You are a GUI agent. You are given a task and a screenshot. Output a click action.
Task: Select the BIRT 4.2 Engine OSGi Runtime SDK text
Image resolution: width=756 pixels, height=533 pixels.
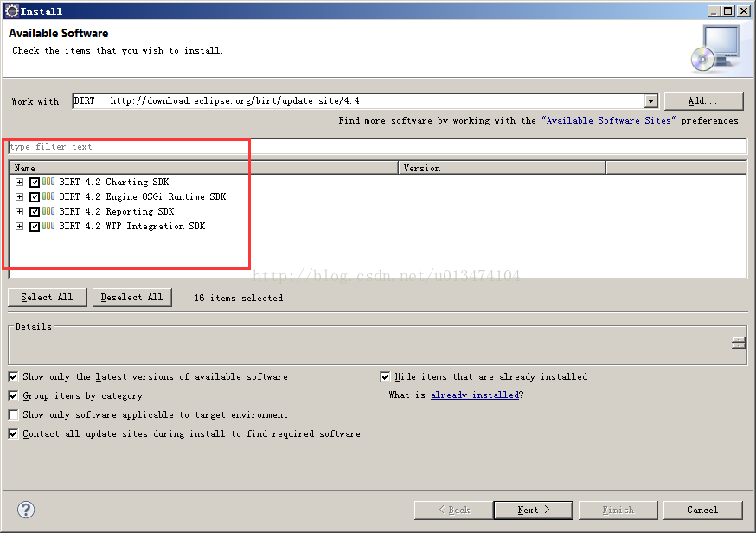click(142, 196)
